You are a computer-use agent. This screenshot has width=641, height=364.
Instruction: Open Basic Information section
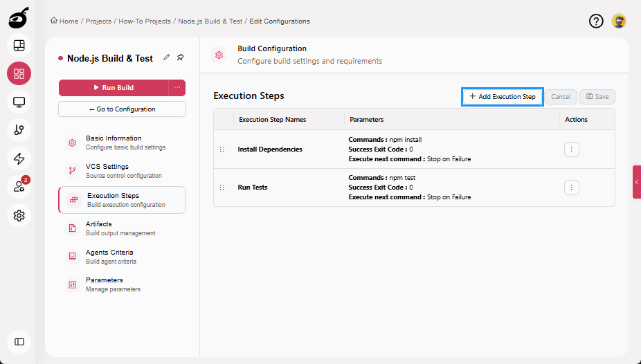point(123,143)
